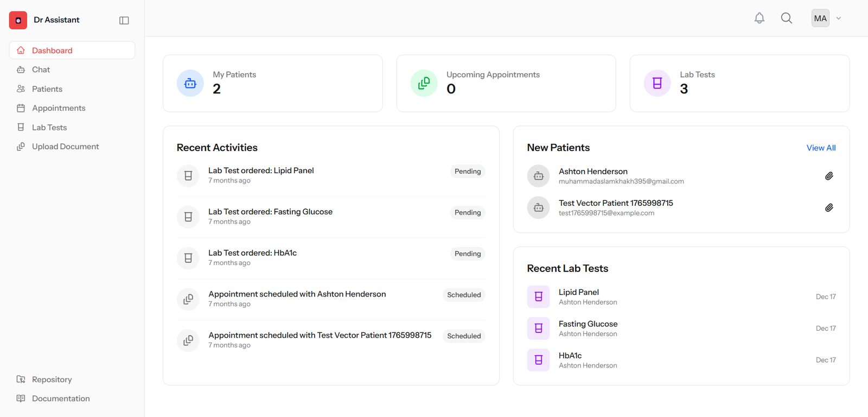The image size is (868, 417).
Task: Click the purple Lipid Panel lab test icon
Action: click(x=539, y=296)
